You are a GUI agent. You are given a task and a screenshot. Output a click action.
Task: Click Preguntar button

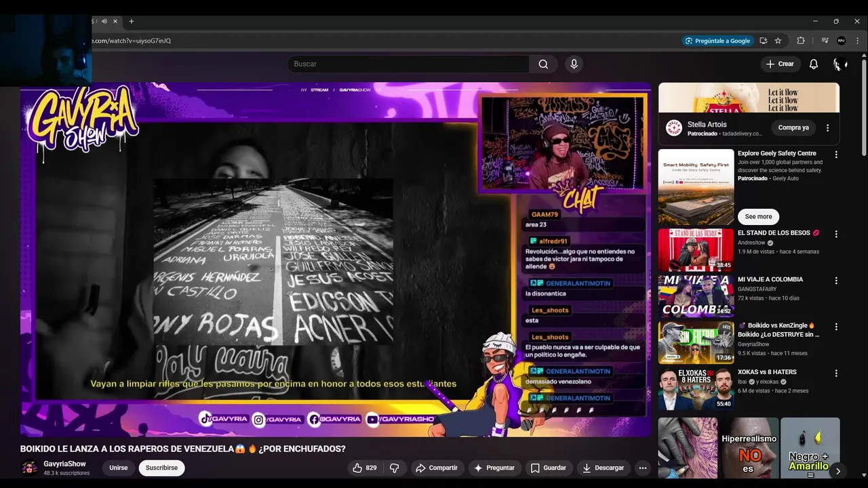494,468
